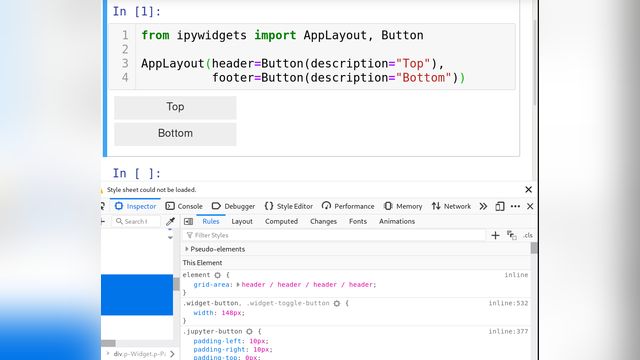Image resolution: width=640 pixels, height=360 pixels.
Task: Add a new CSS rule with plus icon
Action: point(495,235)
